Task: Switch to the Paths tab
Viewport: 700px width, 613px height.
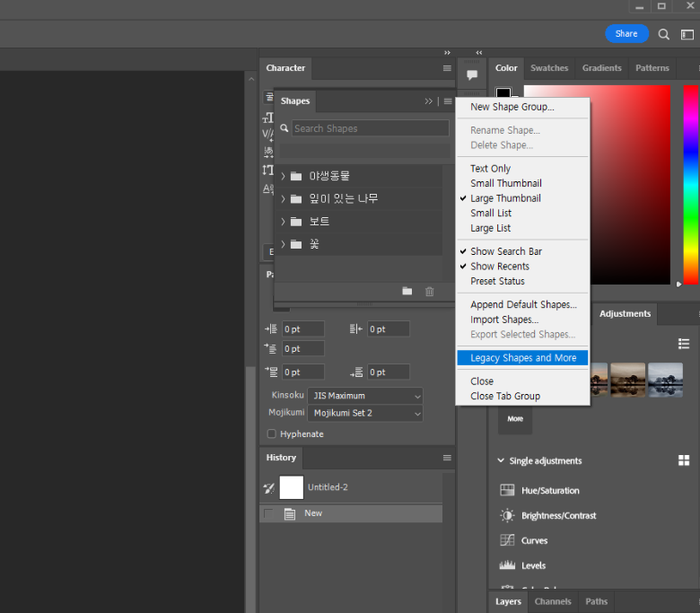Action: tap(597, 601)
